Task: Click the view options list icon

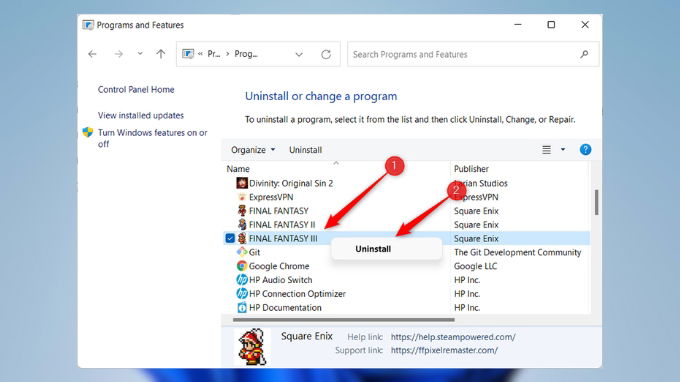Action: 546,150
